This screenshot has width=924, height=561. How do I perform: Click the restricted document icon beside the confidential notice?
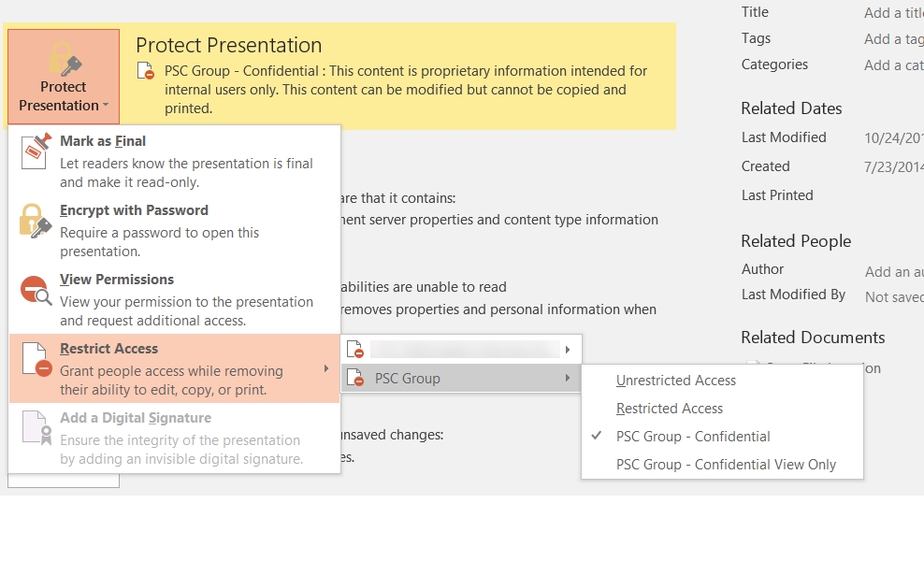pyautogui.click(x=146, y=71)
